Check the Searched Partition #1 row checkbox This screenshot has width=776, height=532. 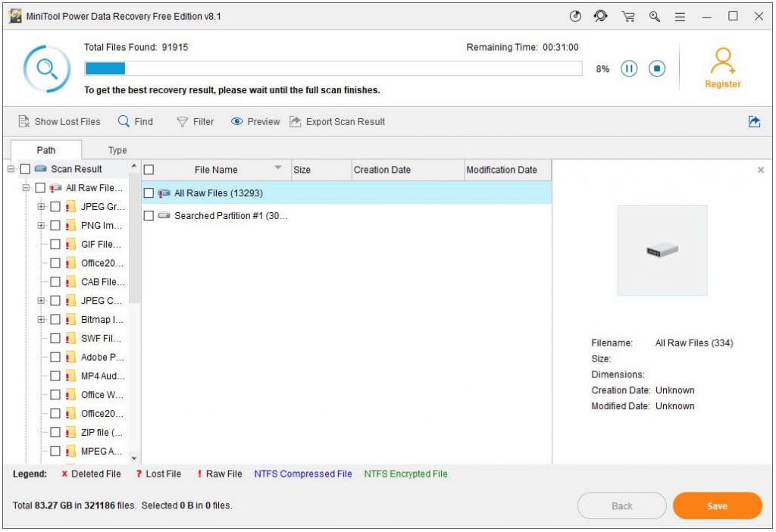(x=149, y=215)
